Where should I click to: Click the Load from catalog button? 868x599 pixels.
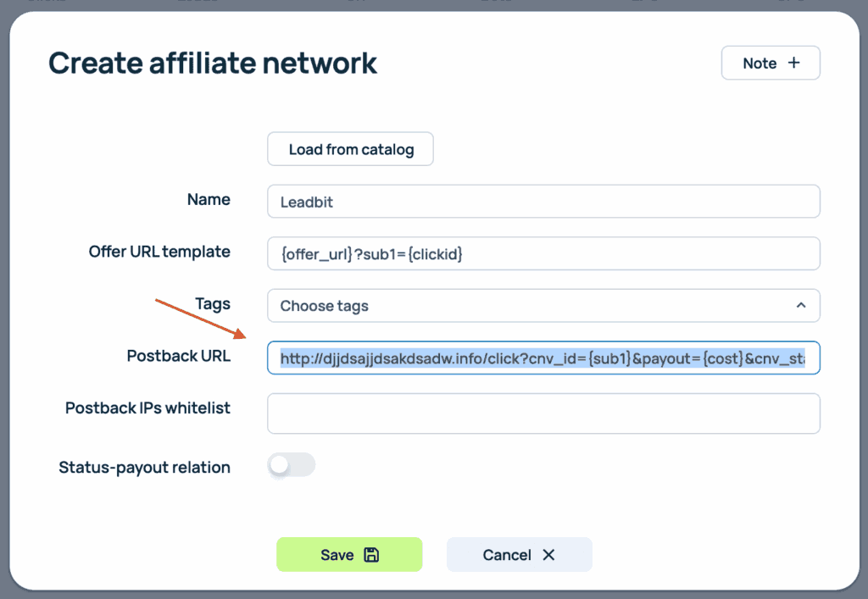coord(351,150)
